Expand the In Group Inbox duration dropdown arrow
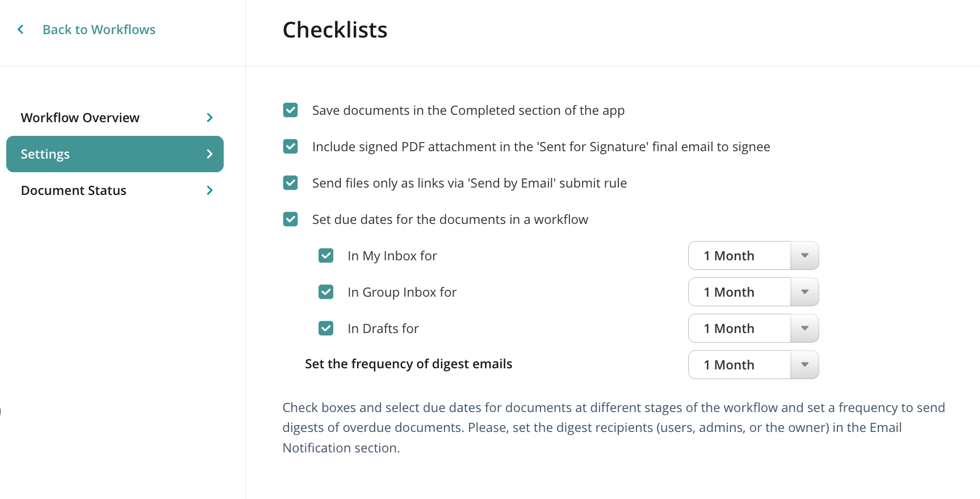 coord(805,292)
